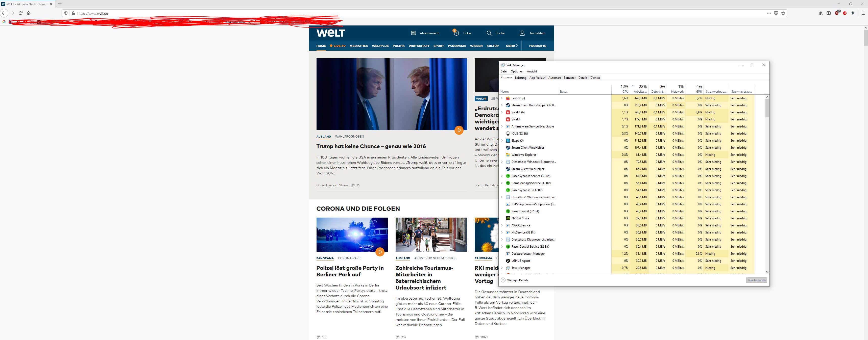The width and height of the screenshot is (868, 340).
Task: Click the uBlock Origin extension icon
Action: pyautogui.click(x=837, y=13)
